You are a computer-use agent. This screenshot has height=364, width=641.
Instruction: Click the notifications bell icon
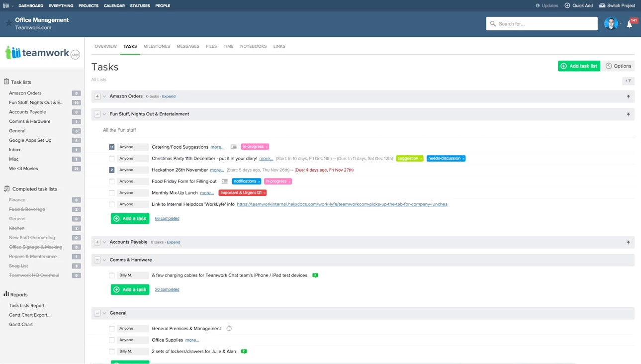click(630, 24)
